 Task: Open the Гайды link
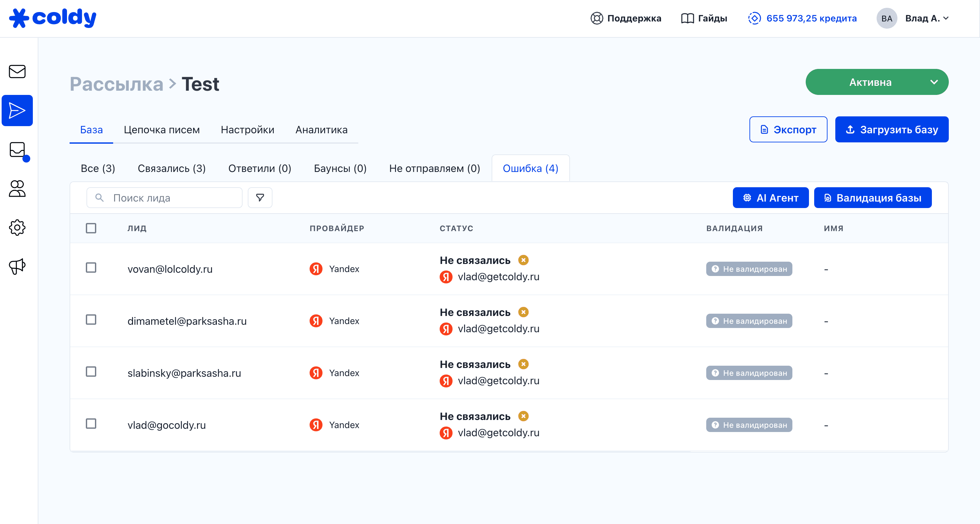coord(704,18)
